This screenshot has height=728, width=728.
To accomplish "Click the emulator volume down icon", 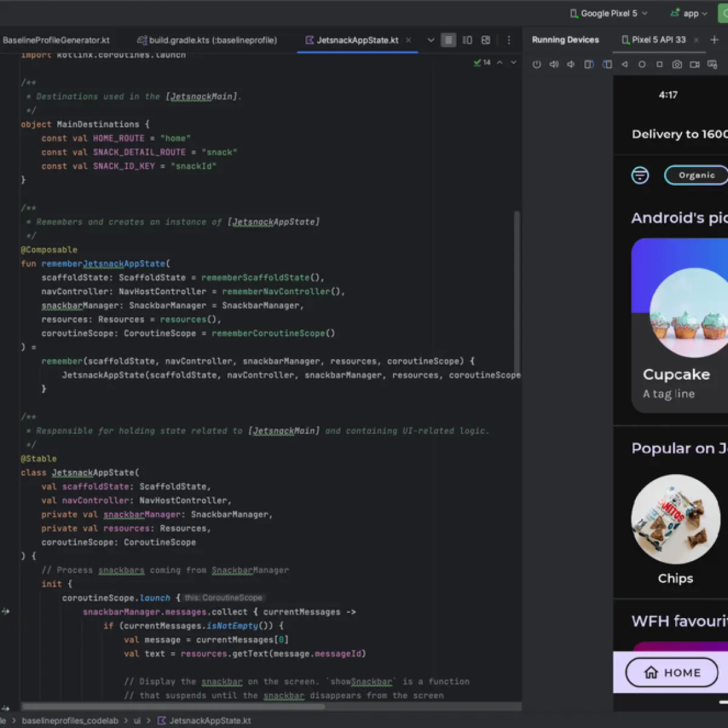I will tap(571, 64).
